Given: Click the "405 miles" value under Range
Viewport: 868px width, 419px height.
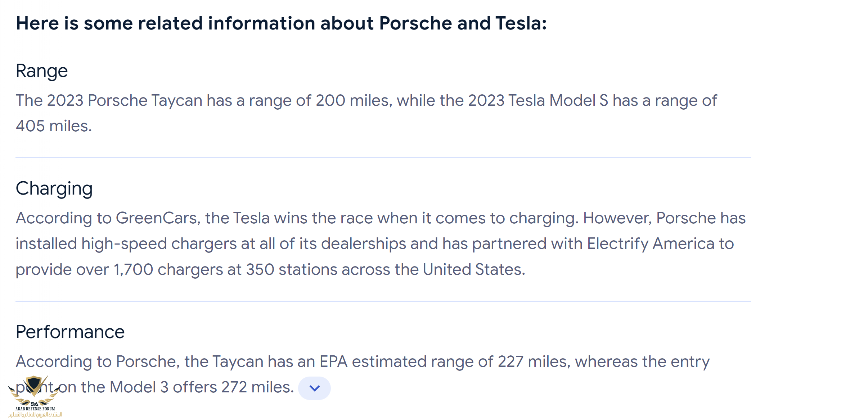Looking at the screenshot, I should coord(53,126).
